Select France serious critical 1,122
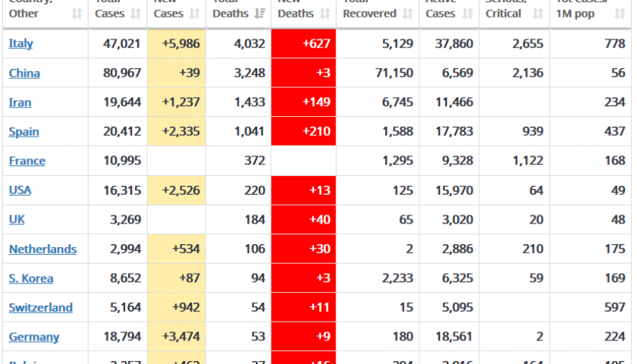The width and height of the screenshot is (637, 364). tap(527, 161)
